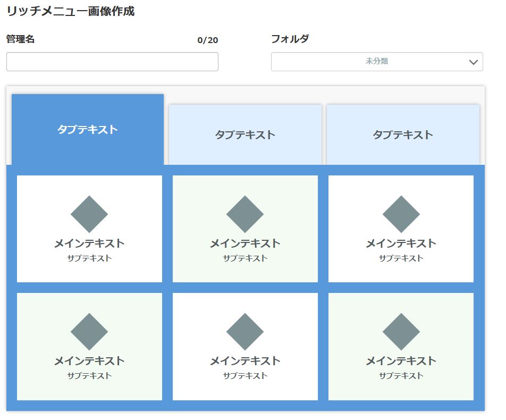Open the フォルダ dropdown showing 未分類
The height and width of the screenshot is (420, 506).
(x=376, y=62)
